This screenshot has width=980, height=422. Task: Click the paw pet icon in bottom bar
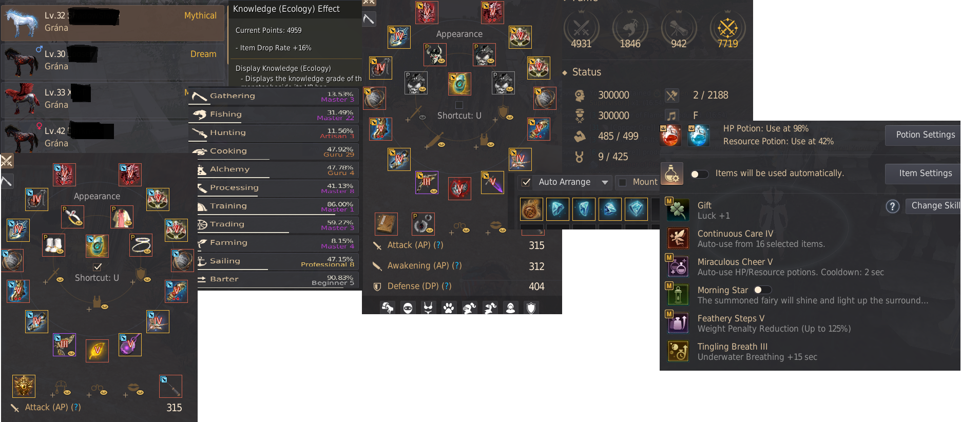tap(449, 308)
